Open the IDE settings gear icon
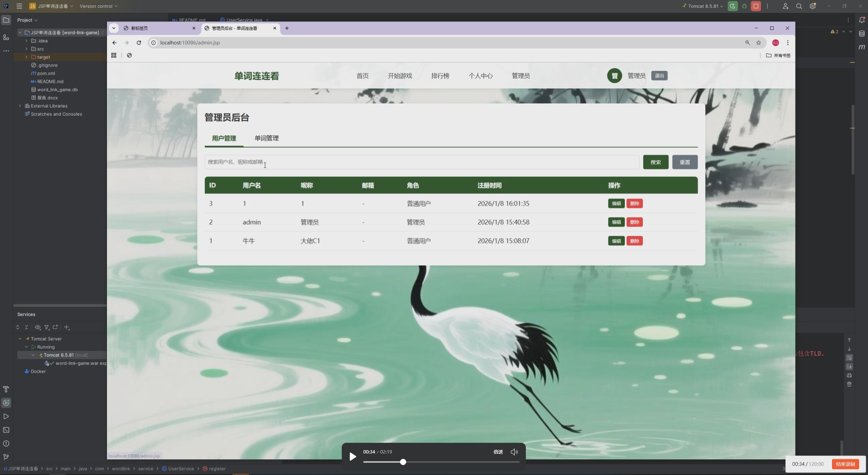 (812, 6)
